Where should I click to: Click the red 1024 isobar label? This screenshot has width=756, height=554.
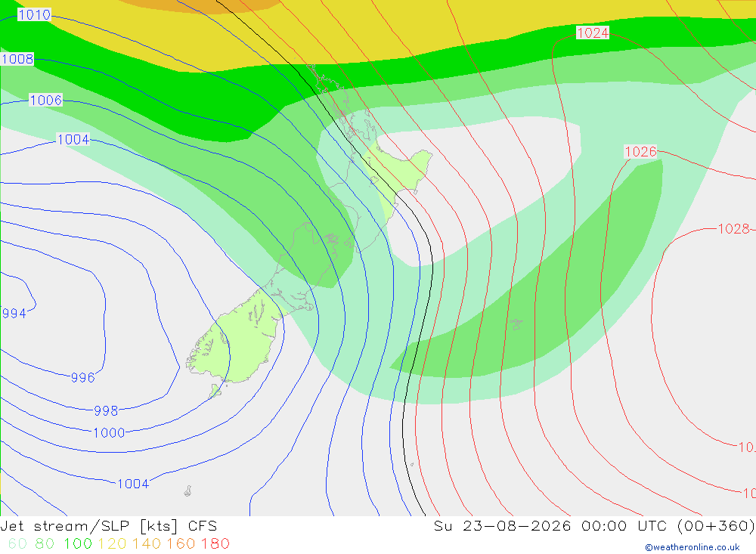coord(593,32)
